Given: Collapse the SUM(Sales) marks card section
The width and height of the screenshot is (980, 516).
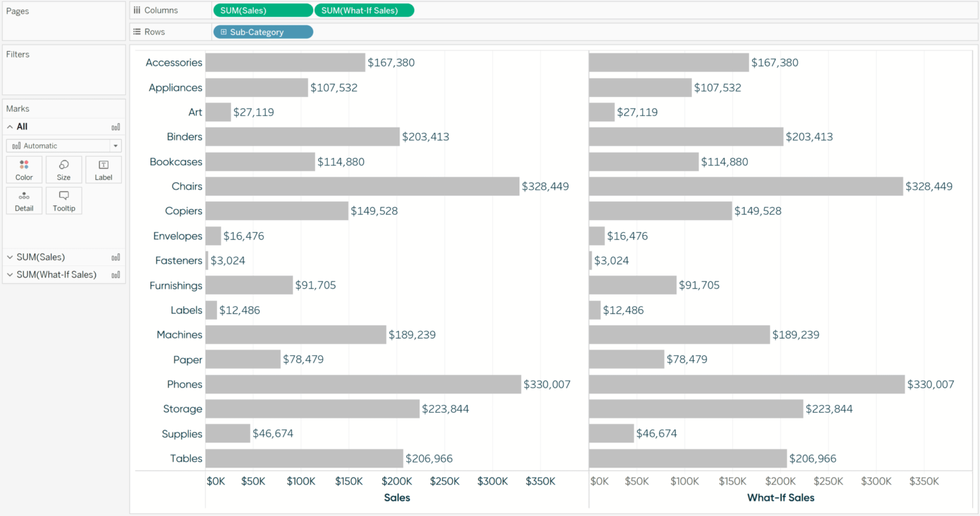Looking at the screenshot, I should (10, 256).
